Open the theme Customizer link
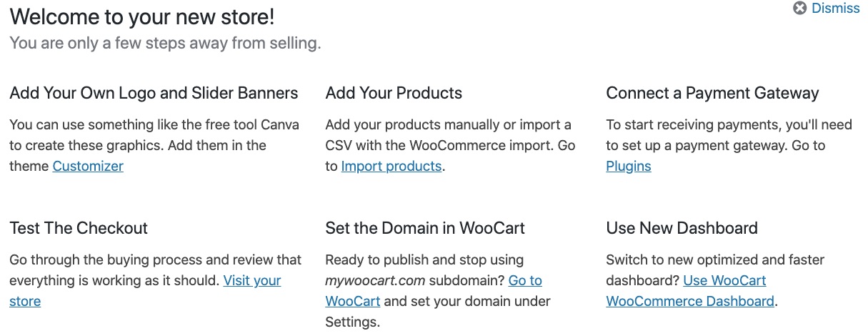The height and width of the screenshot is (336, 868). 88,167
